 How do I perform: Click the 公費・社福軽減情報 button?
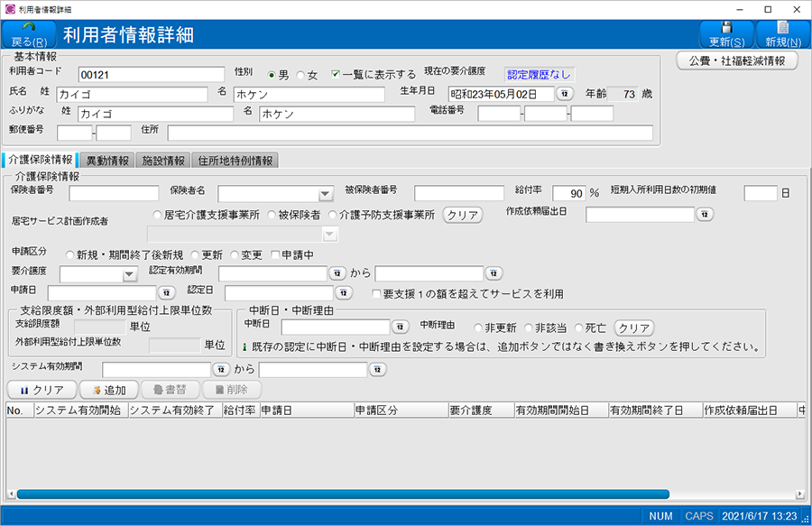point(736,61)
